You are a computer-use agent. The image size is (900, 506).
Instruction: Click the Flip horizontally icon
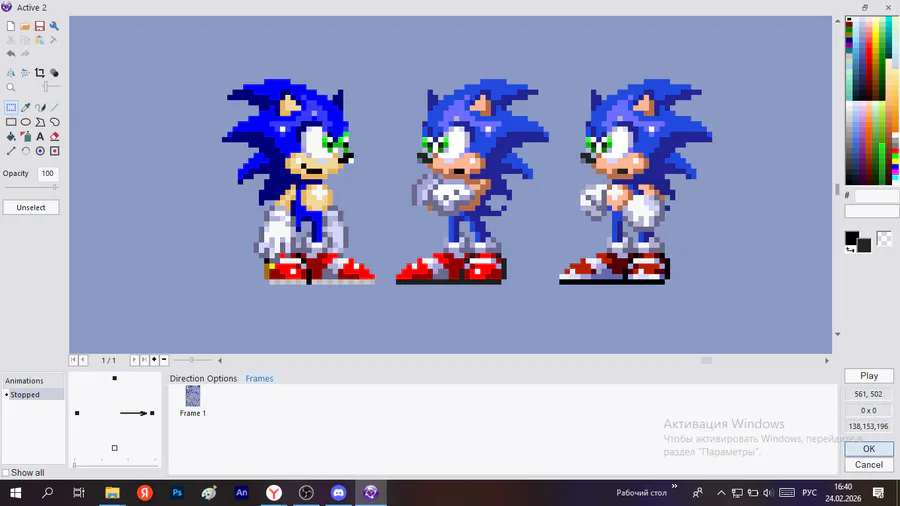[11, 73]
